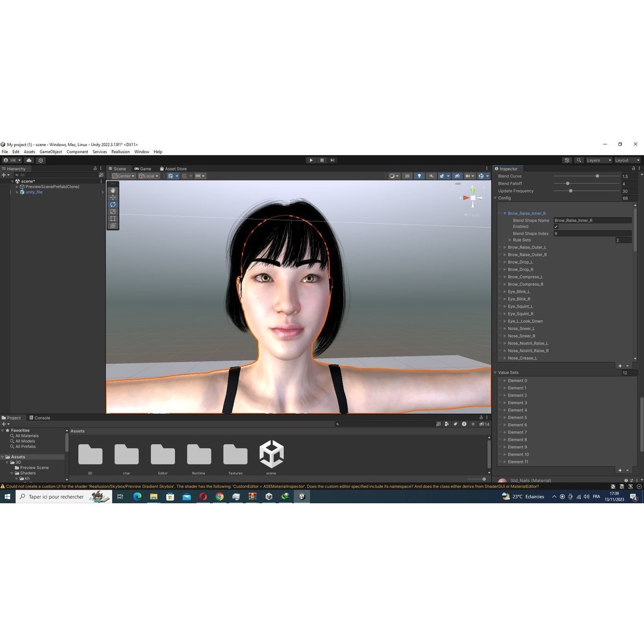
Task: Toggle scene effects (skybox, fog) button
Action: point(442,176)
